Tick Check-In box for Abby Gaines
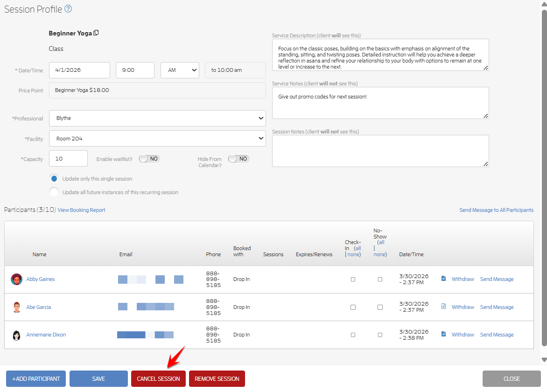 tap(353, 280)
